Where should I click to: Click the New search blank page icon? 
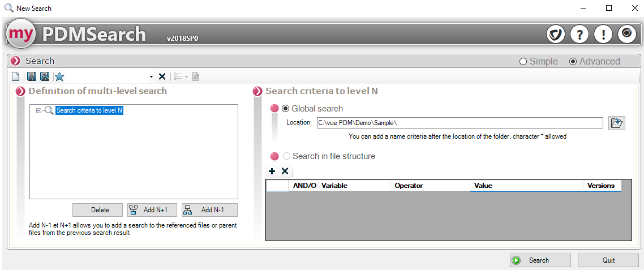pos(16,76)
